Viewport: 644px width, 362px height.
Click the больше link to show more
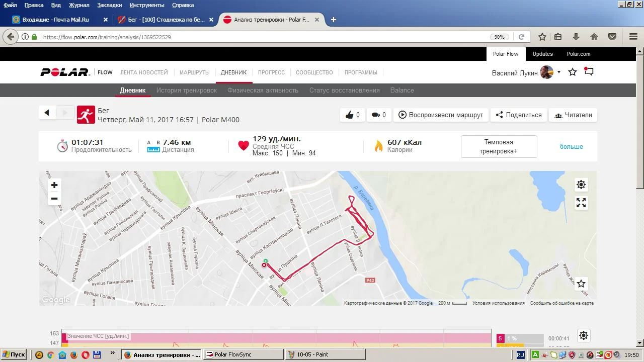pos(572,147)
